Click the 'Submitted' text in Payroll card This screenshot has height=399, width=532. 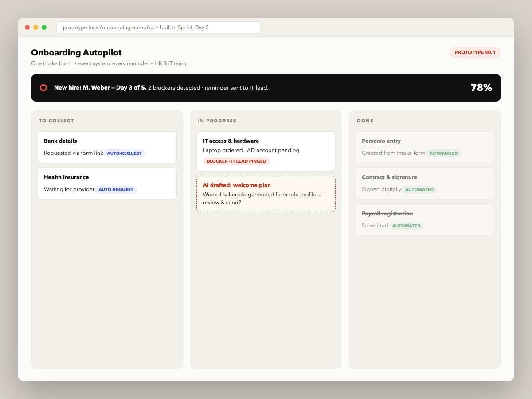[375, 226]
